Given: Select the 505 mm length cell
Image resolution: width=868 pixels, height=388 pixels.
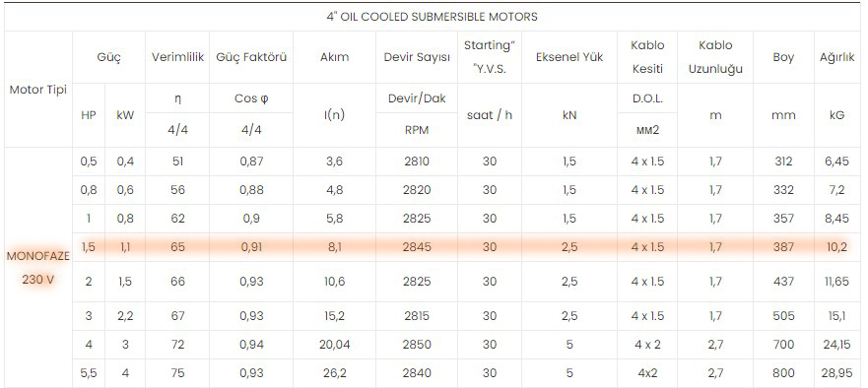Looking at the screenshot, I should tap(783, 315).
